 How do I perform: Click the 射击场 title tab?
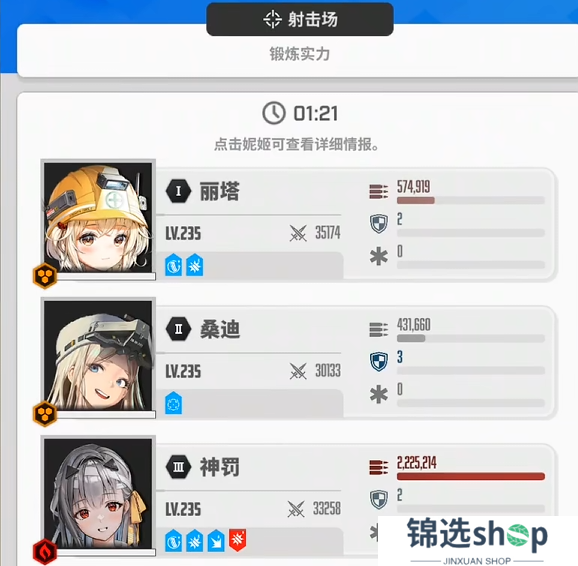tap(300, 19)
